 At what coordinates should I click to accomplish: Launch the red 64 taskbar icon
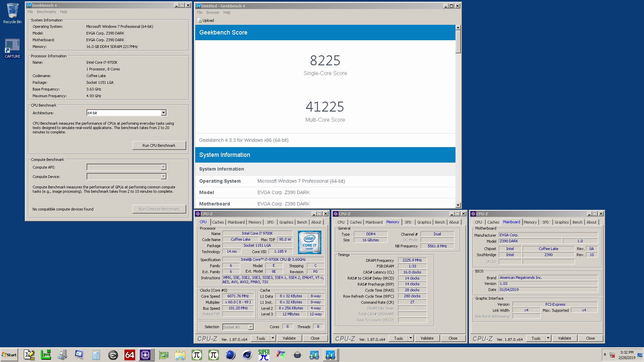point(130,355)
